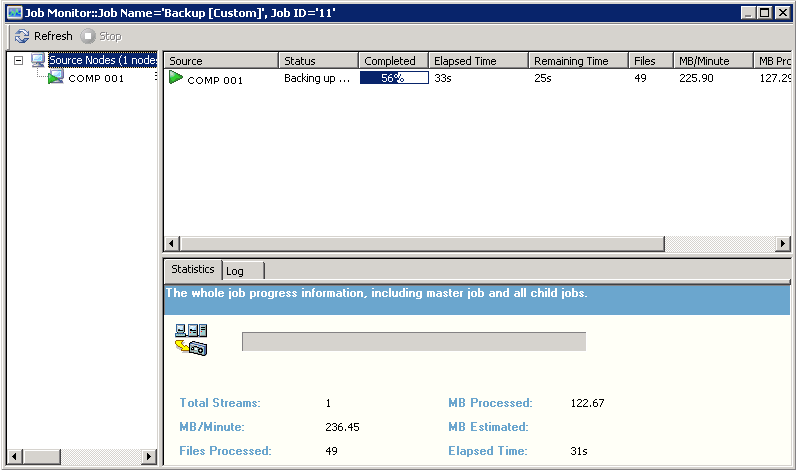Click the Elapsed Time column header

click(478, 61)
